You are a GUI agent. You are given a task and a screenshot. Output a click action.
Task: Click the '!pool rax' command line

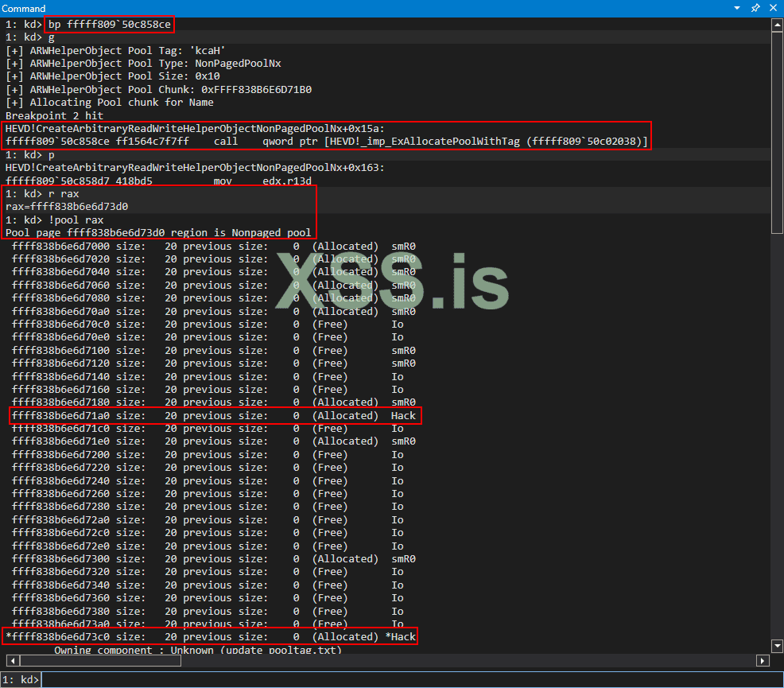coord(55,220)
